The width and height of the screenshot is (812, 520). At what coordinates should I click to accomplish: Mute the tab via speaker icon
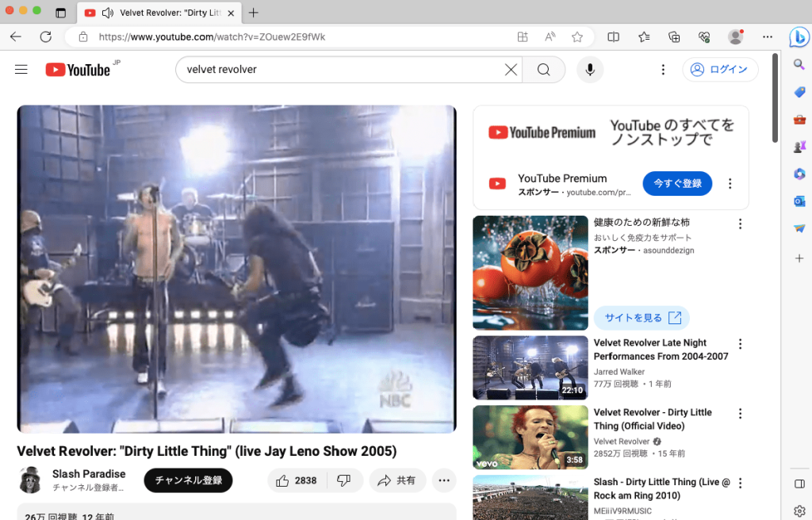[107, 13]
